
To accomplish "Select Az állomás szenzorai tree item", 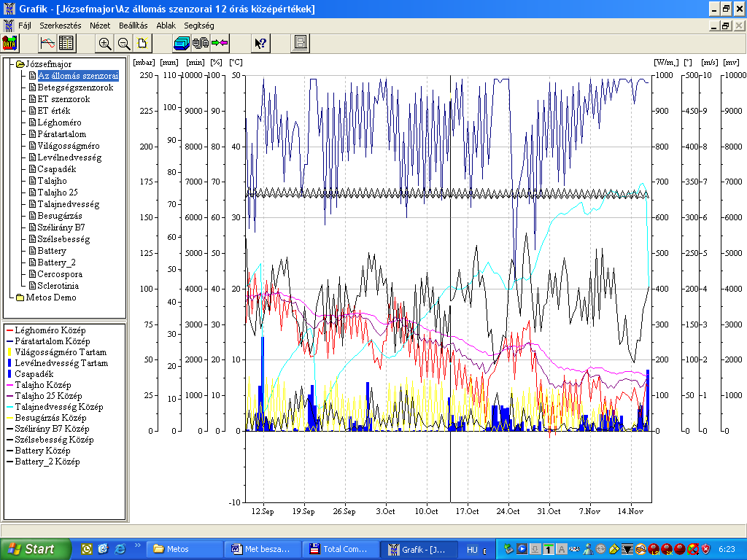I will [x=77, y=76].
